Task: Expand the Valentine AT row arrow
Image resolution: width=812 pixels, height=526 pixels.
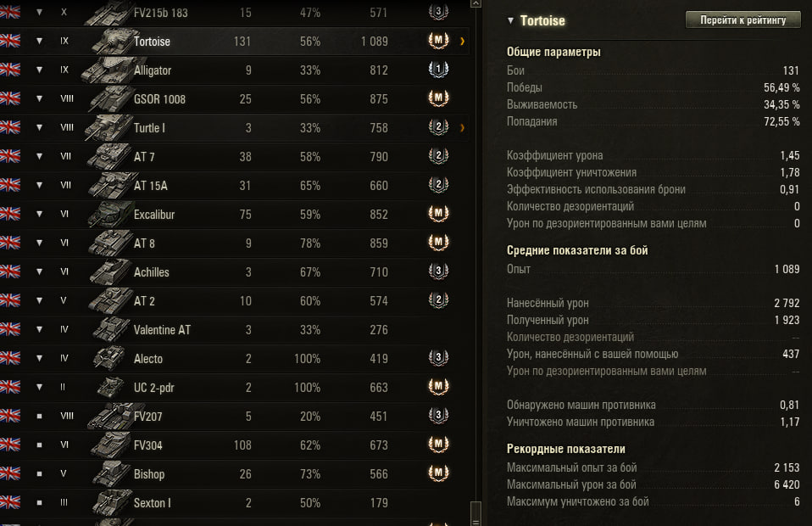Action: coord(39,330)
